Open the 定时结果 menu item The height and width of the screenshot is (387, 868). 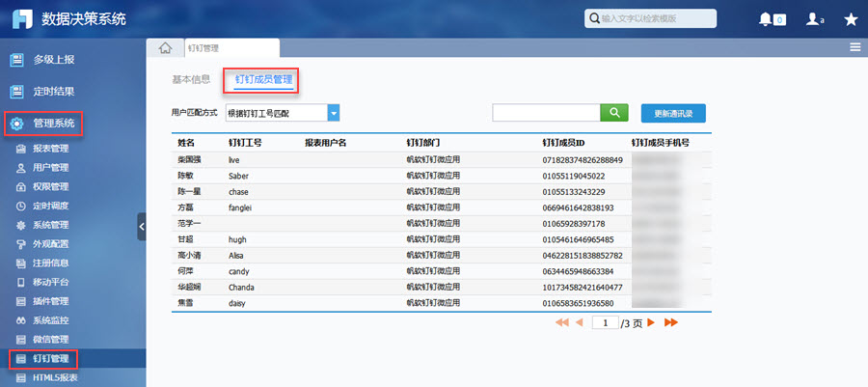pos(54,92)
